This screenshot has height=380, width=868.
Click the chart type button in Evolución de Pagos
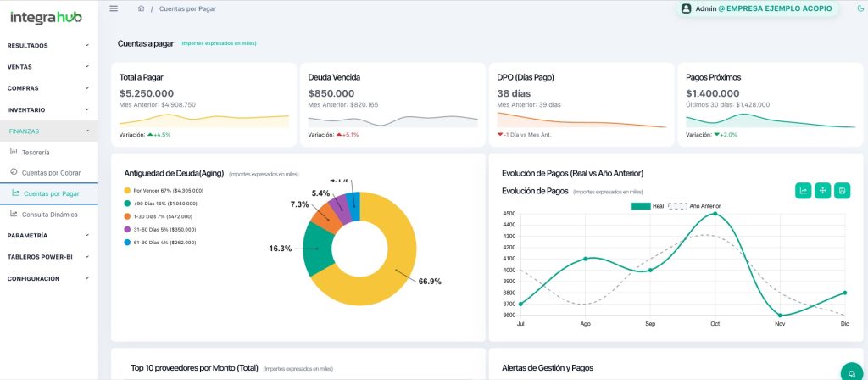[803, 191]
